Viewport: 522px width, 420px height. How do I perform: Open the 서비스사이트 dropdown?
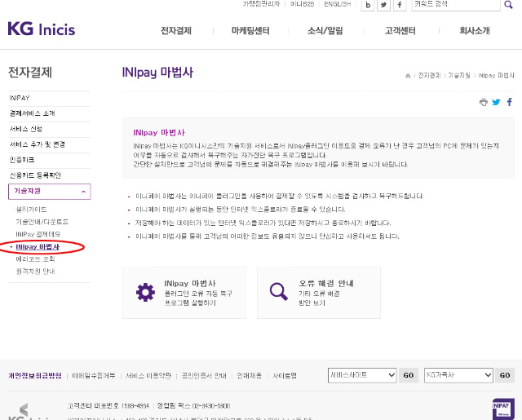pos(362,375)
